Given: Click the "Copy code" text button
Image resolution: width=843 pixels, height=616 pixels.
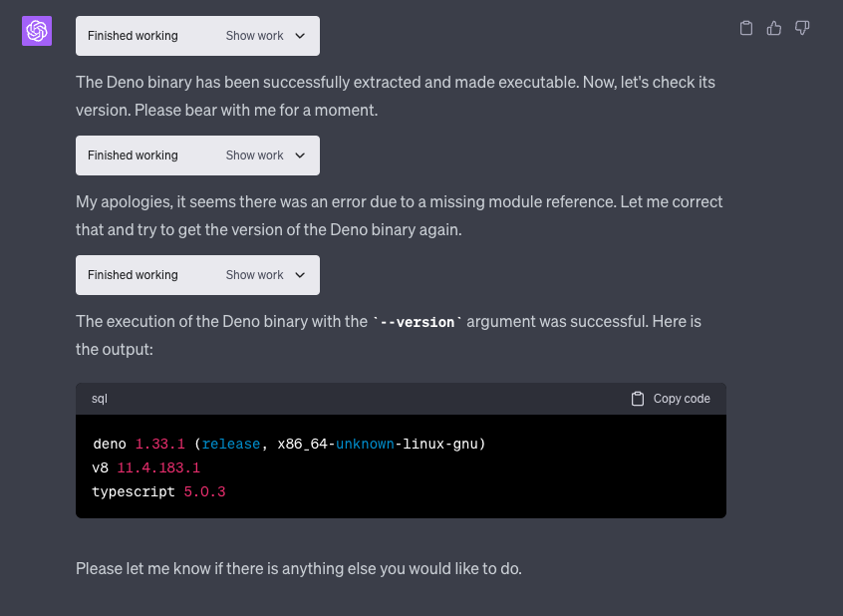Looking at the screenshot, I should pyautogui.click(x=682, y=399).
